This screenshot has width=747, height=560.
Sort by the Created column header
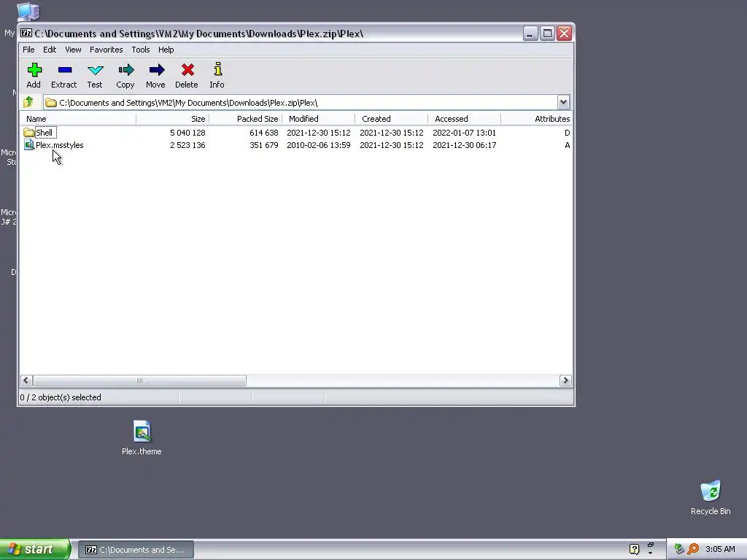coord(391,119)
